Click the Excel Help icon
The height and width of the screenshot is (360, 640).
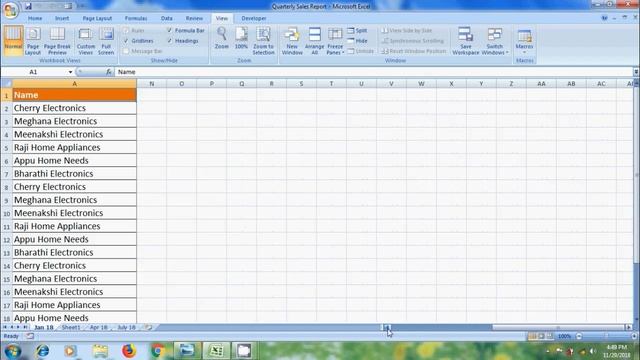point(604,18)
